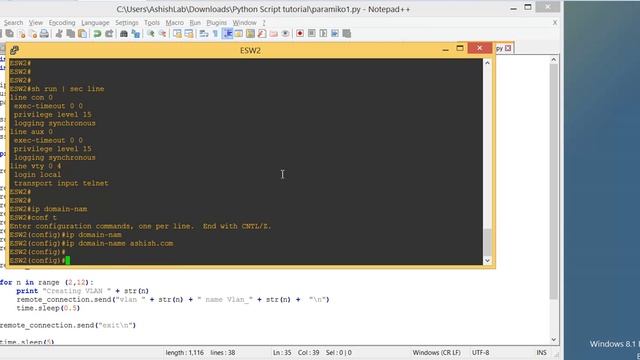Viewport: 640px width, 360px height.
Task: Click the 'time.sleep(0.5)' code line
Action: (48, 308)
